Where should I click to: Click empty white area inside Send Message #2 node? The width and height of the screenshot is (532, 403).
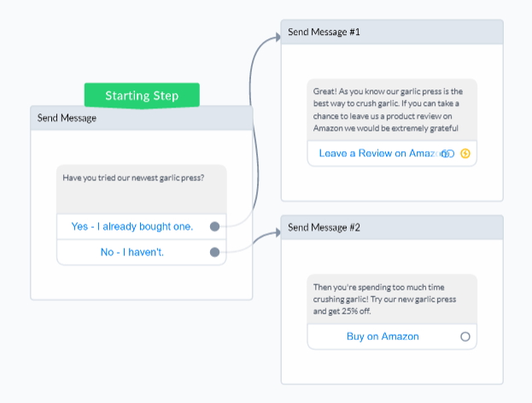tap(392, 368)
